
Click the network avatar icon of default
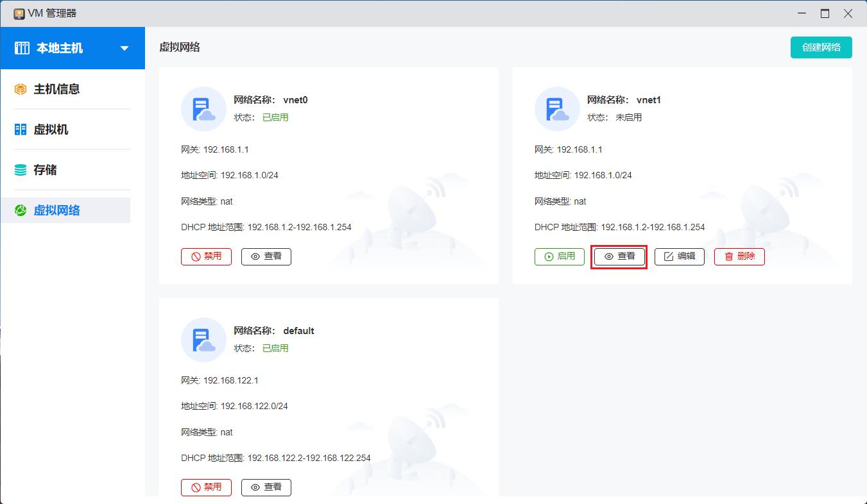[x=203, y=340]
